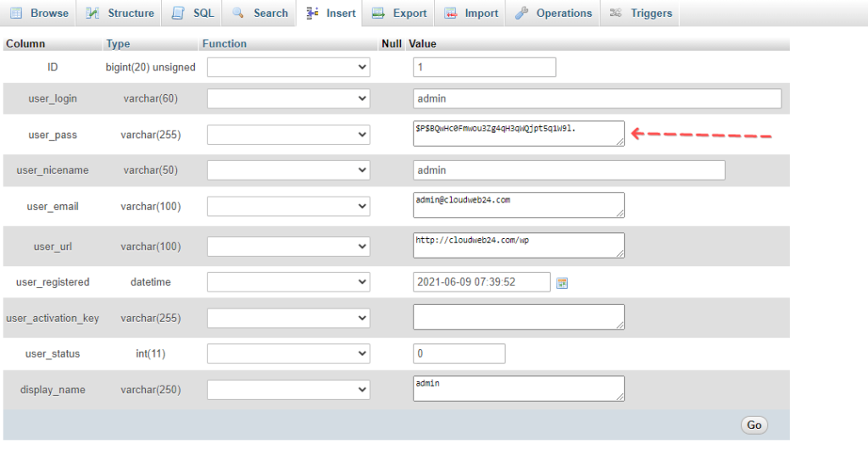Image resolution: width=868 pixels, height=461 pixels.
Task: Click the Insert tab icon
Action: click(x=312, y=14)
